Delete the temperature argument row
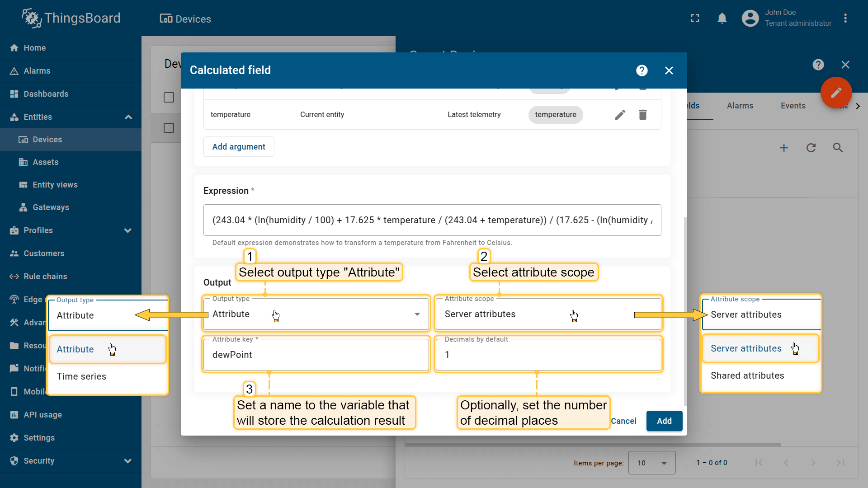 click(x=642, y=115)
